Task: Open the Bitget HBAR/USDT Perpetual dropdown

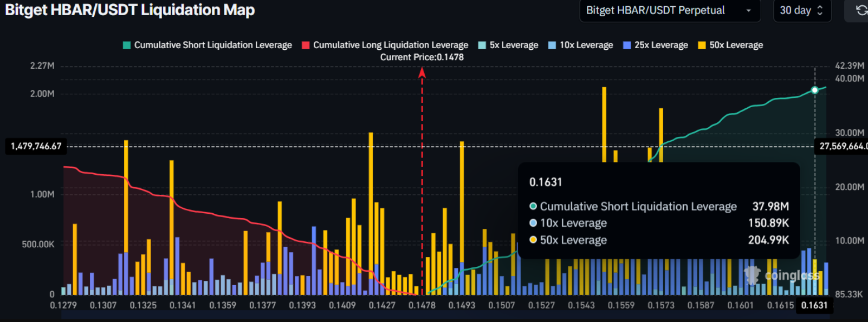Action: click(x=670, y=10)
